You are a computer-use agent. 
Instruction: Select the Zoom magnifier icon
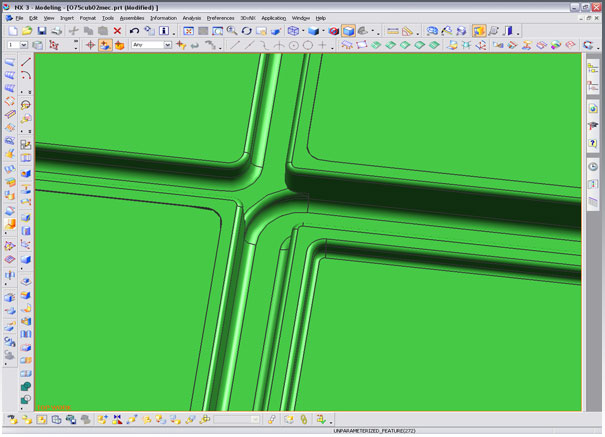coord(232,31)
